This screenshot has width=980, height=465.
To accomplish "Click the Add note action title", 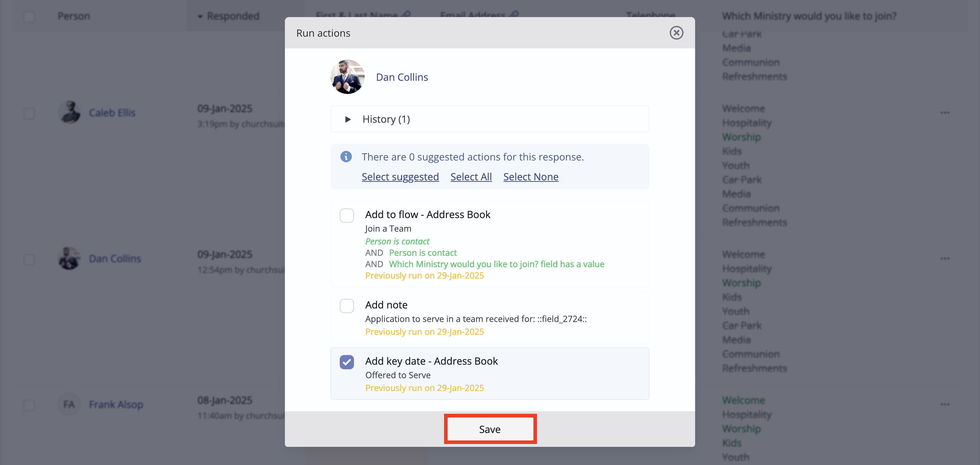I will (x=386, y=305).
